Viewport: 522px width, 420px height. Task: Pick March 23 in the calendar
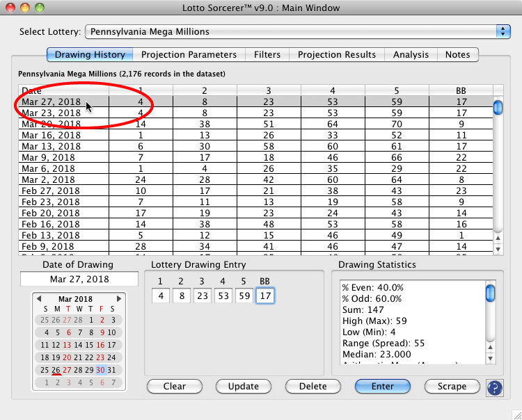[100, 357]
